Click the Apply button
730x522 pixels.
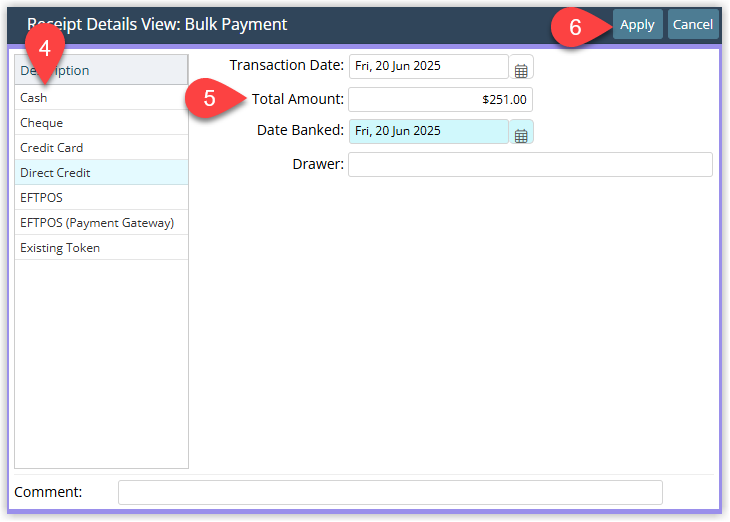[x=637, y=24]
